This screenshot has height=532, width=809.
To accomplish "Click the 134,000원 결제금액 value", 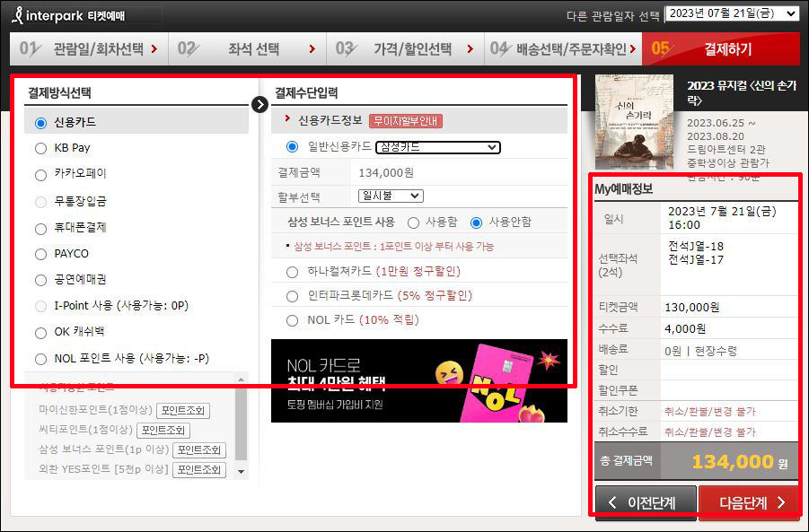I will click(x=386, y=172).
